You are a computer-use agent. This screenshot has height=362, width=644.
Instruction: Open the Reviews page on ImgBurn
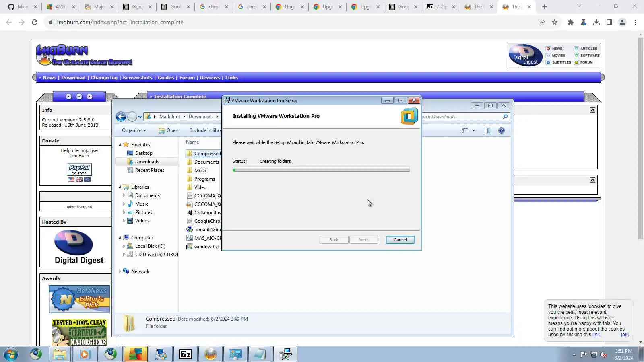pyautogui.click(x=210, y=78)
